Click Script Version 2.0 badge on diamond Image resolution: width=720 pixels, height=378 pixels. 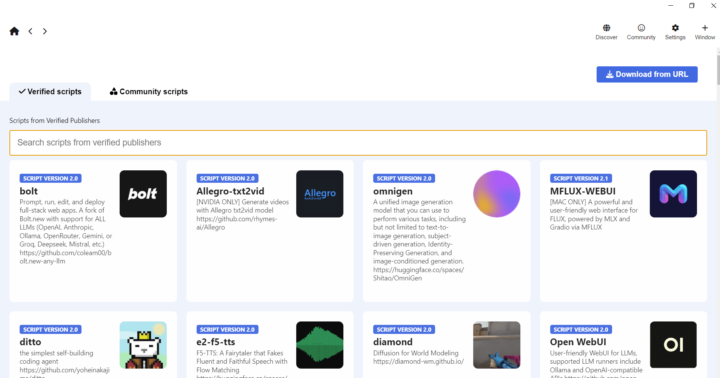click(404, 329)
